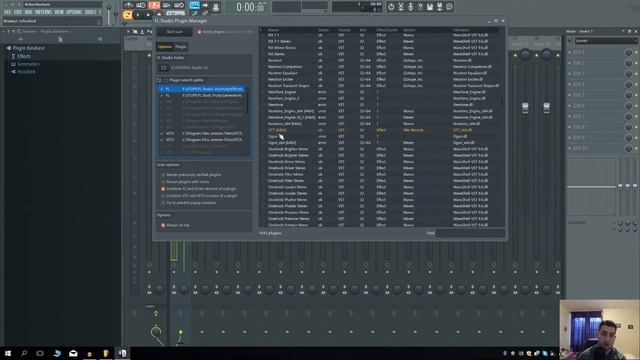Toggle Slot 5 enable LED in mixer
The height and width of the screenshot is (360, 640).
(x=636, y=95)
